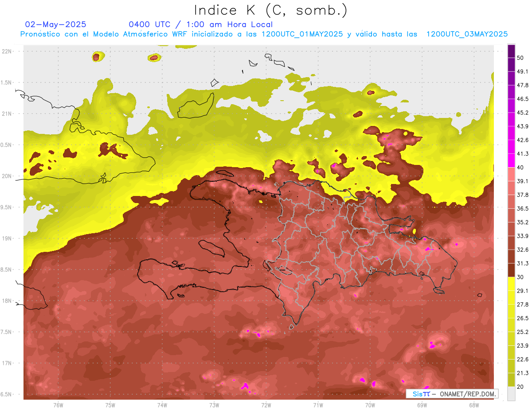Click the "19N" latitude label

pos(6,238)
